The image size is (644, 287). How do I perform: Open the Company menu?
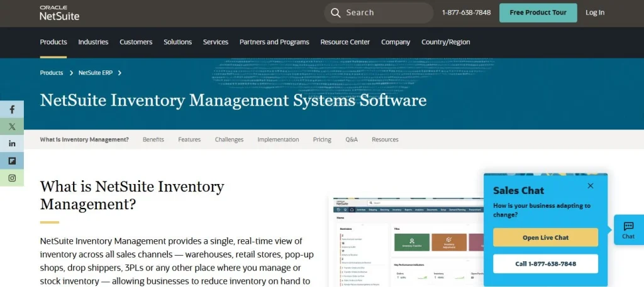point(396,42)
